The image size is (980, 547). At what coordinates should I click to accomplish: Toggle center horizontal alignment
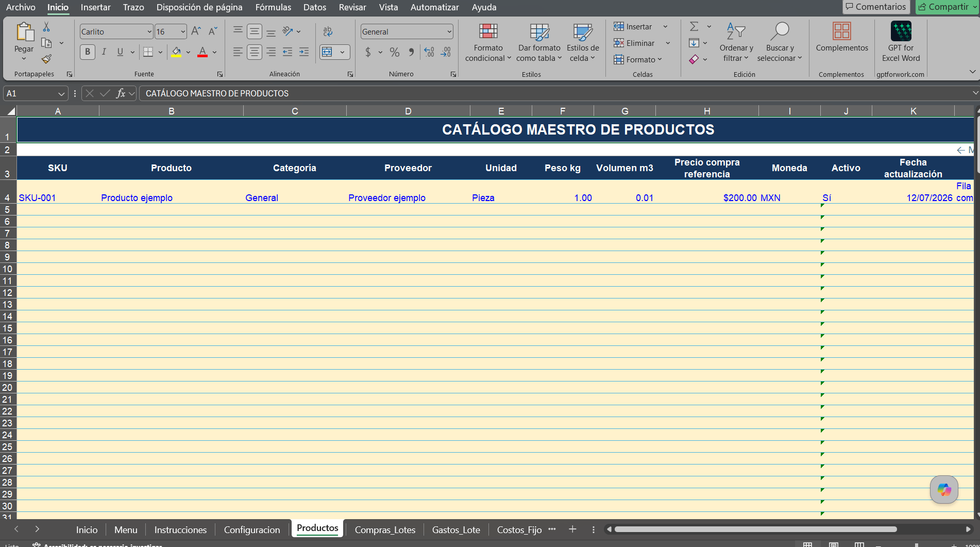click(x=255, y=52)
